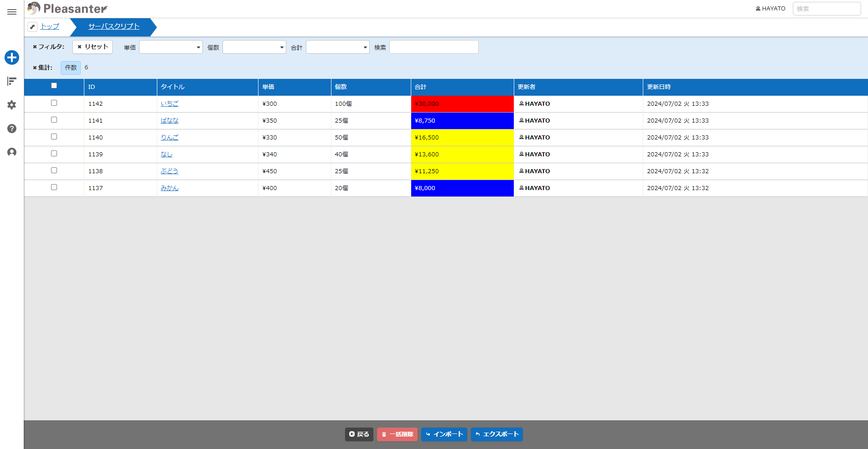868x449 pixels.
Task: Open the みかん record link
Action: tap(170, 188)
